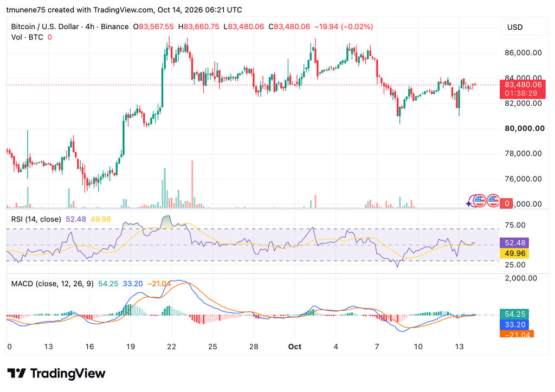Select the RSI (14, close) indicator label
Screen dimensions: 555x392
coord(36,219)
